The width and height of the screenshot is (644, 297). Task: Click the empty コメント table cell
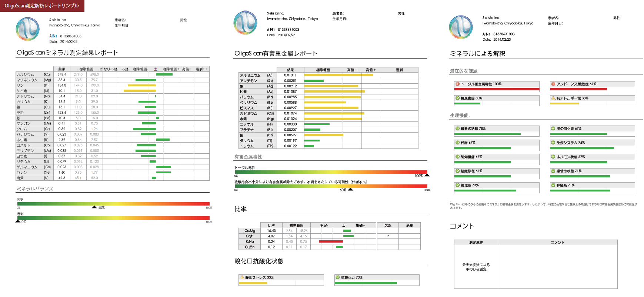click(558, 267)
